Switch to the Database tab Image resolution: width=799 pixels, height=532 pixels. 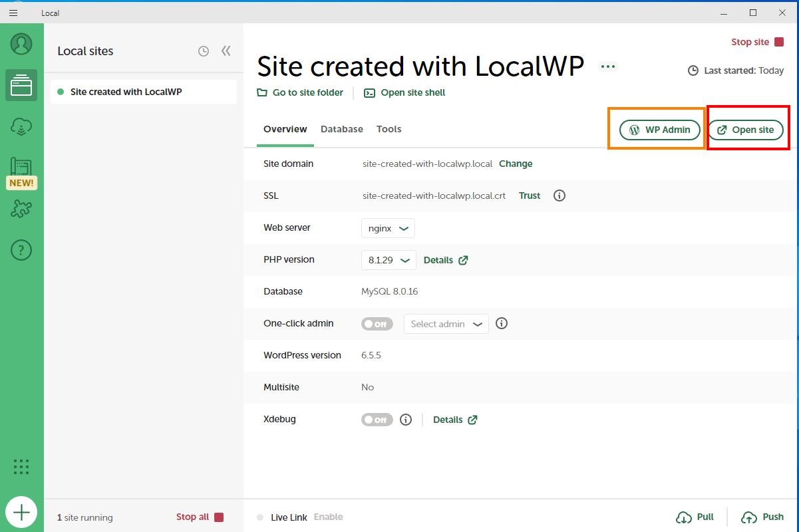pos(341,129)
